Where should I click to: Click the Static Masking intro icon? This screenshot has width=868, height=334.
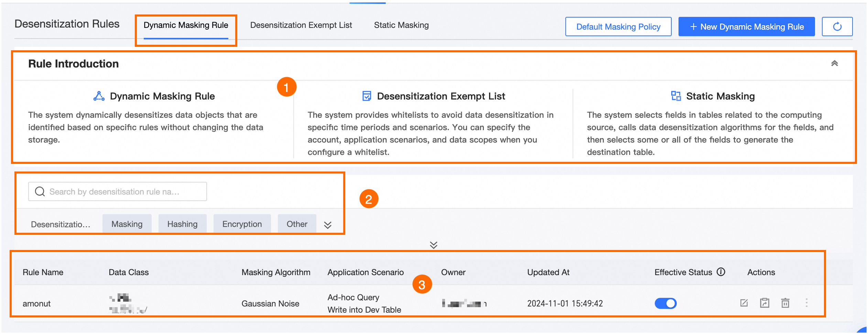point(676,96)
